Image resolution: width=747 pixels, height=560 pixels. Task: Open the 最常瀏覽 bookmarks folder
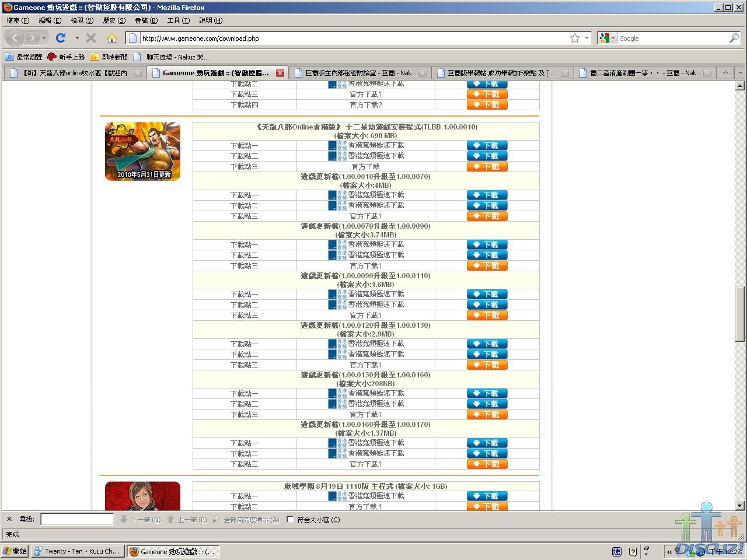(24, 57)
